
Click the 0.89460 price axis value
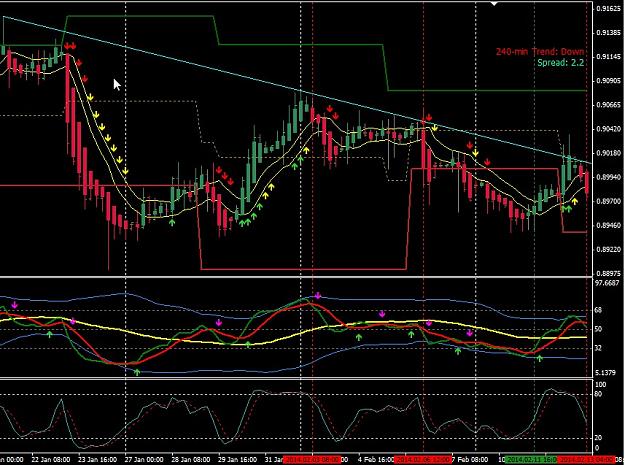coord(608,226)
